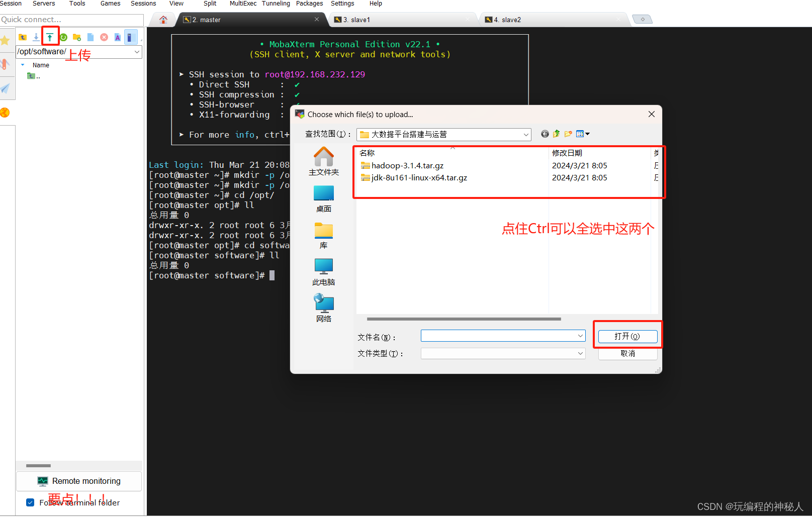Click the Name column sort arrow
This screenshot has width=812, height=517.
click(23, 65)
